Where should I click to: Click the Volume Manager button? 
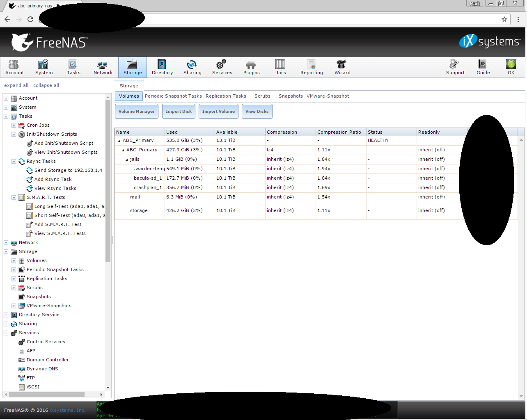coord(137,111)
